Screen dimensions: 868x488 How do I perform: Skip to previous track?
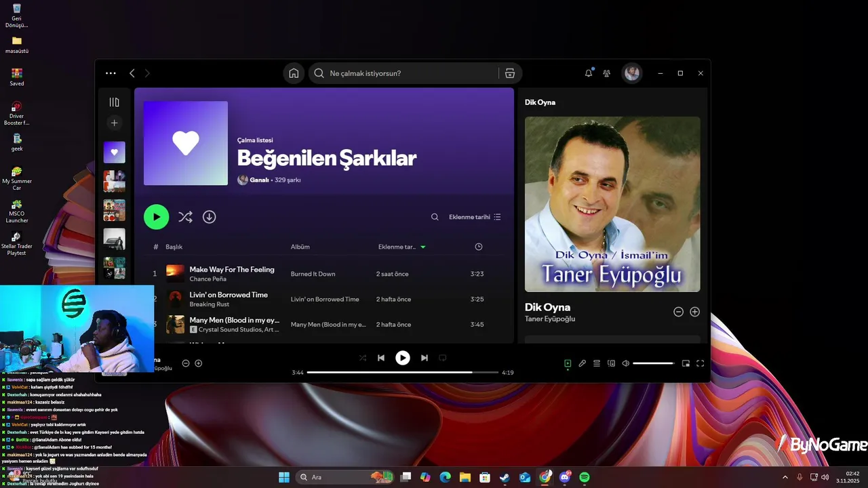point(381,358)
